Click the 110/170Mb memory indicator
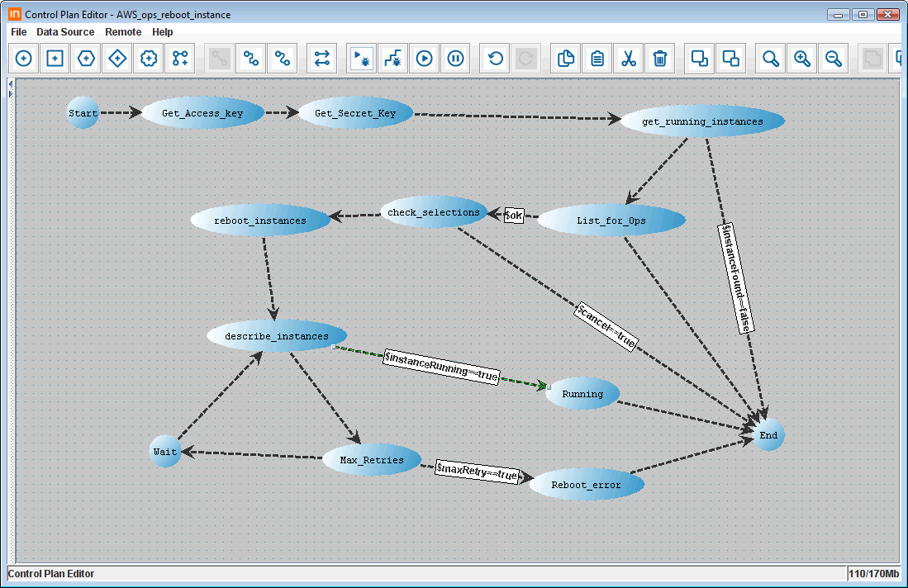Viewport: 908px width, 588px height. click(874, 573)
